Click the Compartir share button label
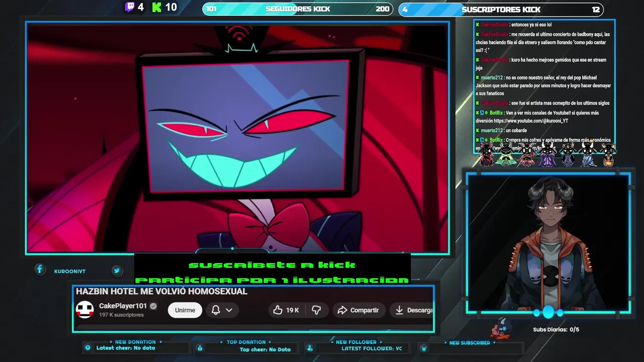This screenshot has height=362, width=644. tap(364, 310)
